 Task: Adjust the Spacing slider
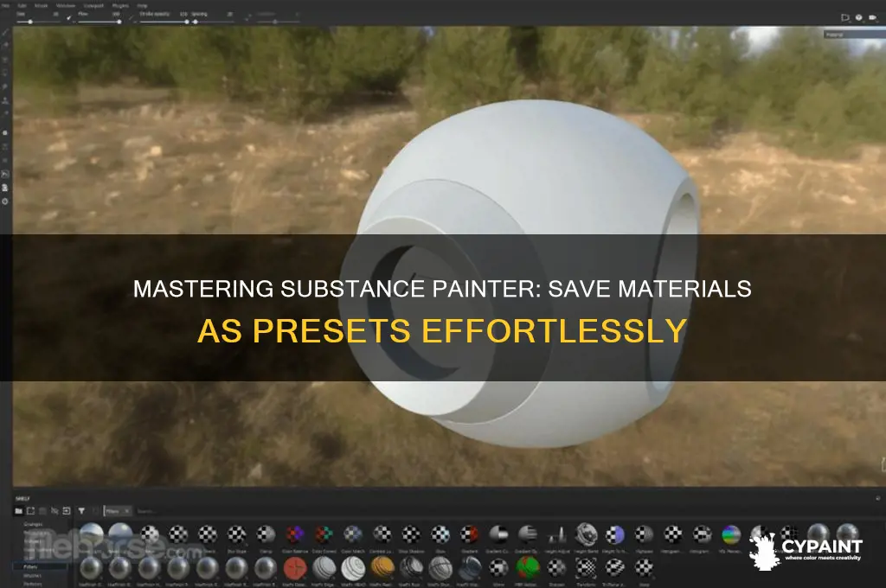pyautogui.click(x=213, y=22)
